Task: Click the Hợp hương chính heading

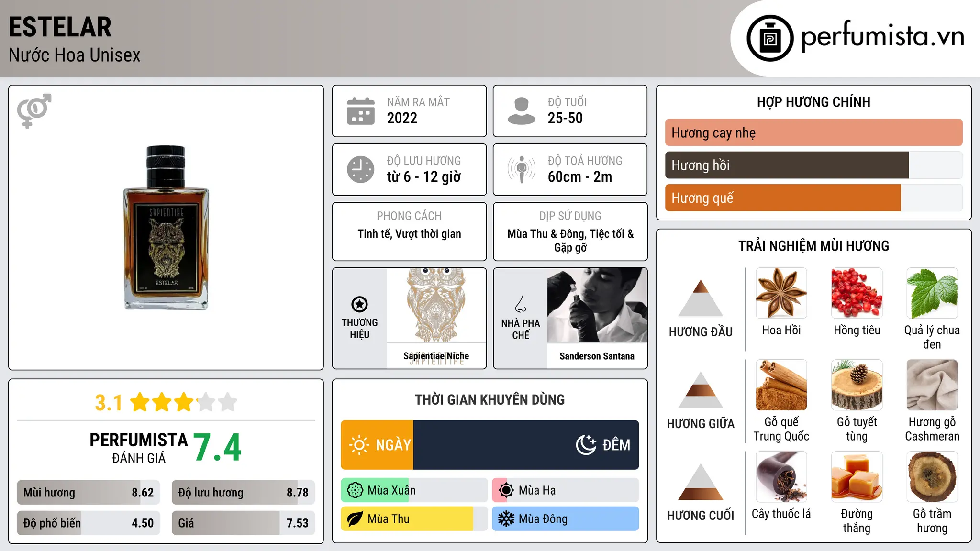Action: [813, 102]
